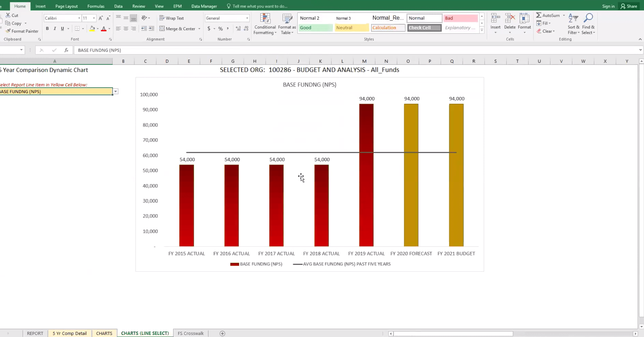Screen dimensions: 644x337
Task: Apply Percent Style format
Action: click(220, 29)
